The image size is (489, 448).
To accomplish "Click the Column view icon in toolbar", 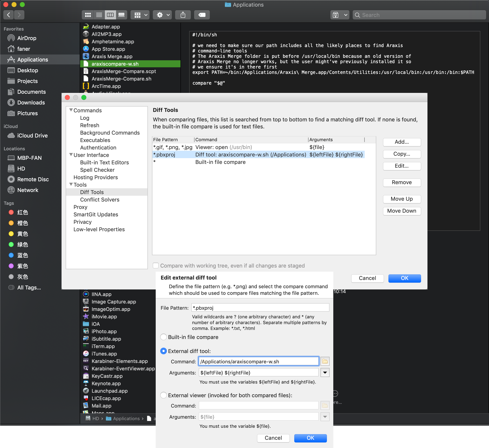I will tap(110, 14).
